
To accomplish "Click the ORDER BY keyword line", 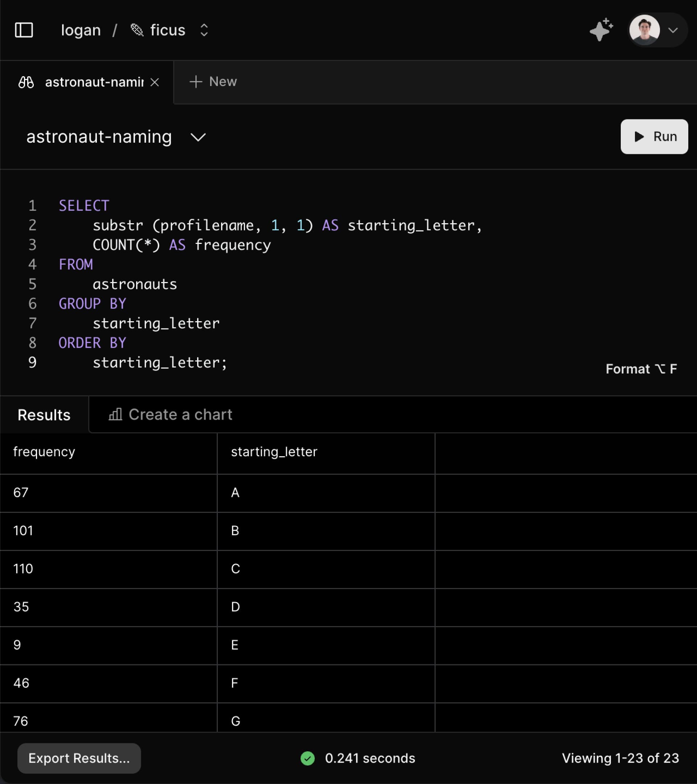I will click(x=92, y=343).
